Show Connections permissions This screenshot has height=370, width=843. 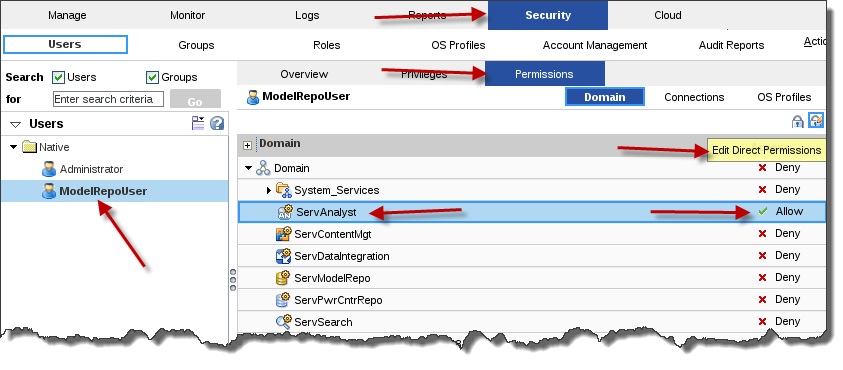point(694,97)
